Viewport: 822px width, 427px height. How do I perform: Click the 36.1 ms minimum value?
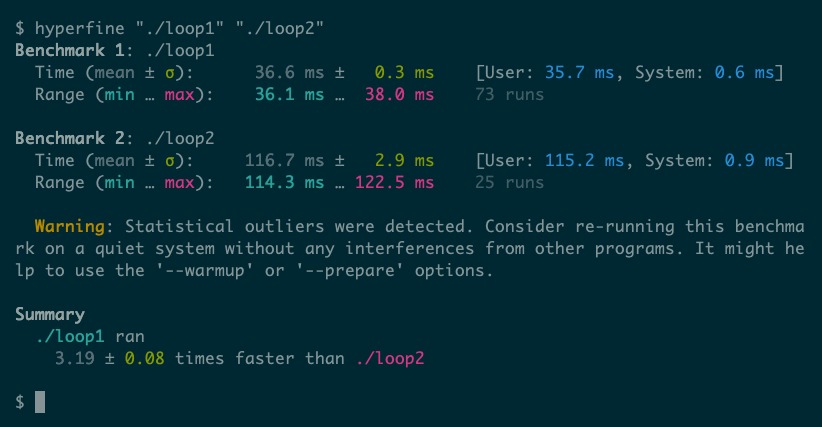(289, 94)
